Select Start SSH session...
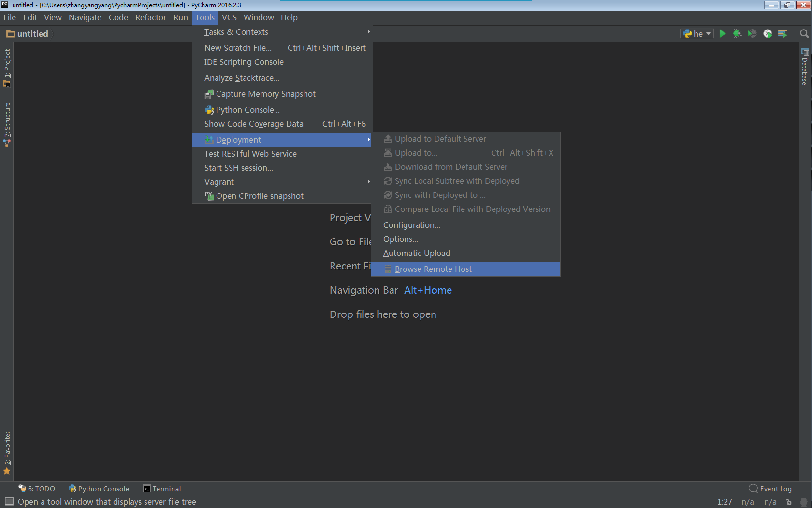This screenshot has height=508, width=812. 282,168
